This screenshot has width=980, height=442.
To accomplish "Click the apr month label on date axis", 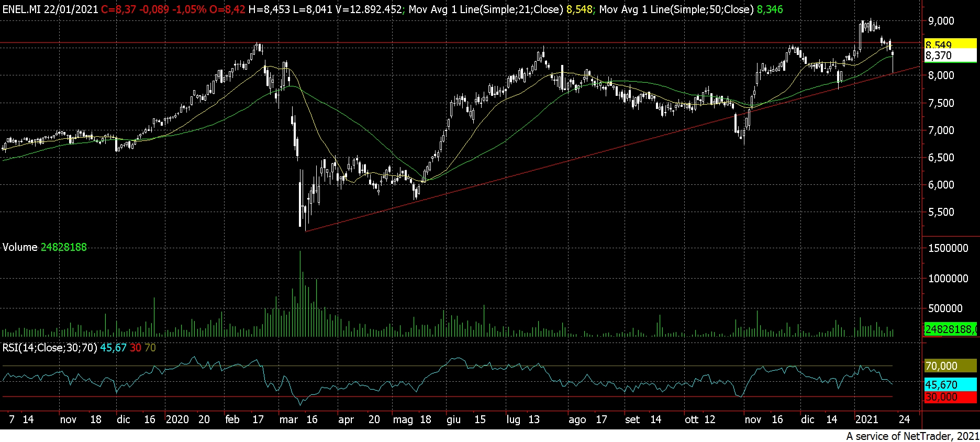I will click(x=346, y=419).
